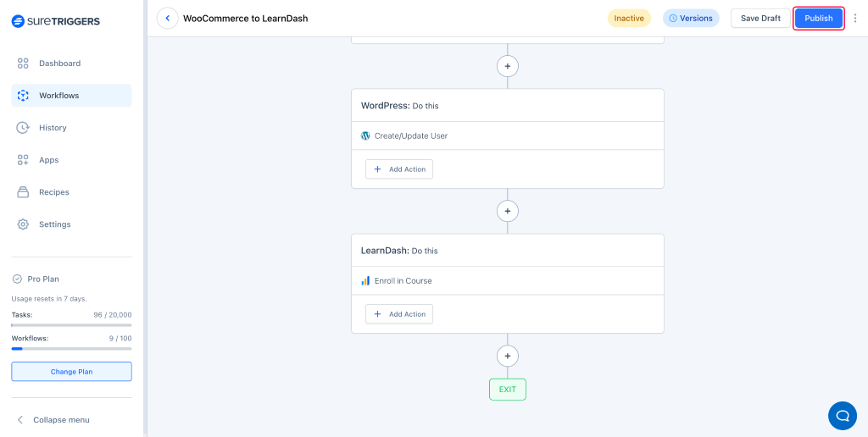
Task: Open the Versions history
Action: click(691, 19)
